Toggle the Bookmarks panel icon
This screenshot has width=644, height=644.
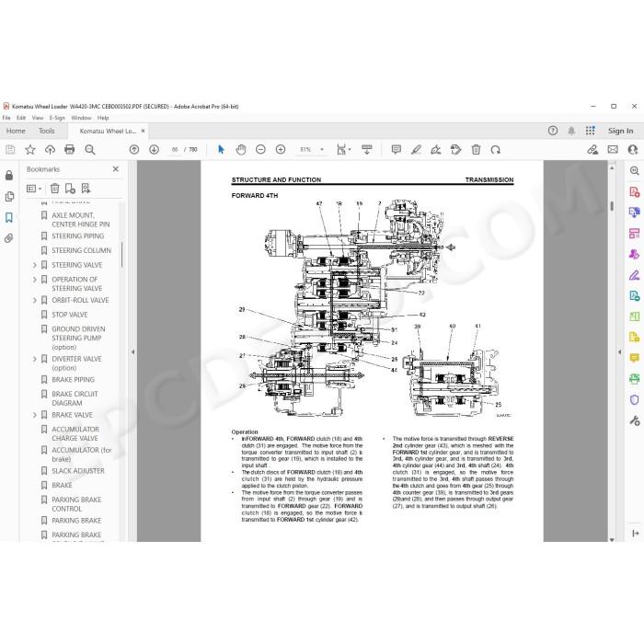[x=9, y=217]
